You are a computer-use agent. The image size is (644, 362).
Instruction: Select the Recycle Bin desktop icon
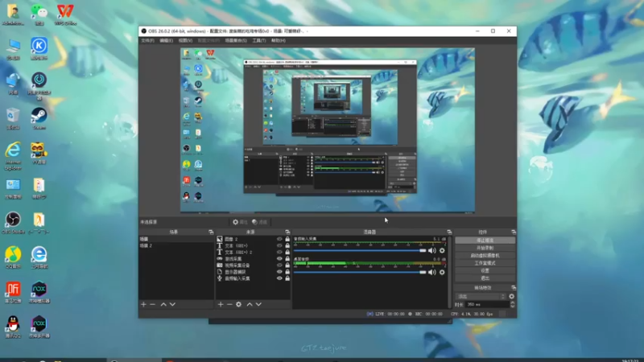click(x=13, y=118)
